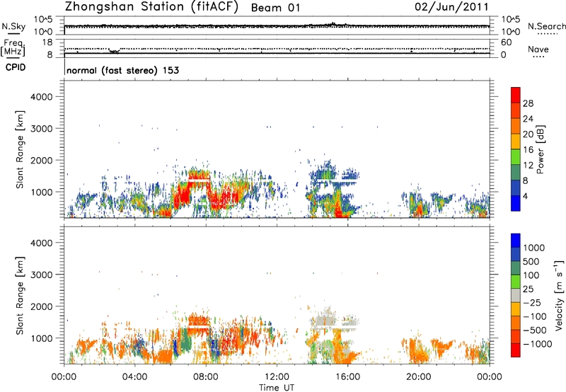Click the "20:00" time axis label
Screen dimensions: 566x392
(418, 377)
